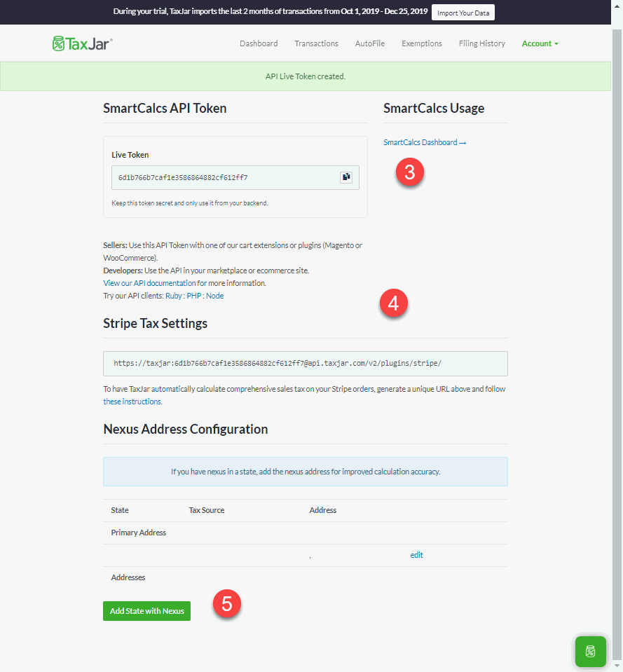Viewport: 623px width, 672px height.
Task: Copy the Live Token to clipboard
Action: (x=346, y=177)
